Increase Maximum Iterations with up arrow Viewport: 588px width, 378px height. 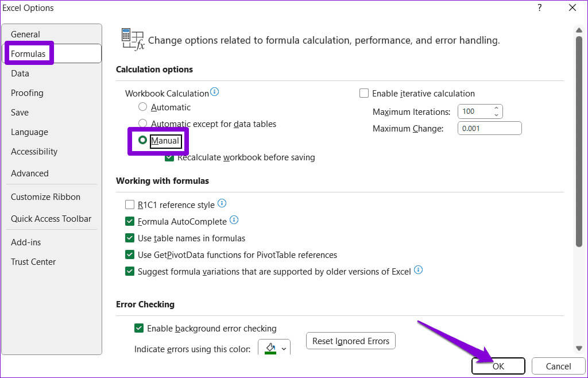click(x=496, y=108)
